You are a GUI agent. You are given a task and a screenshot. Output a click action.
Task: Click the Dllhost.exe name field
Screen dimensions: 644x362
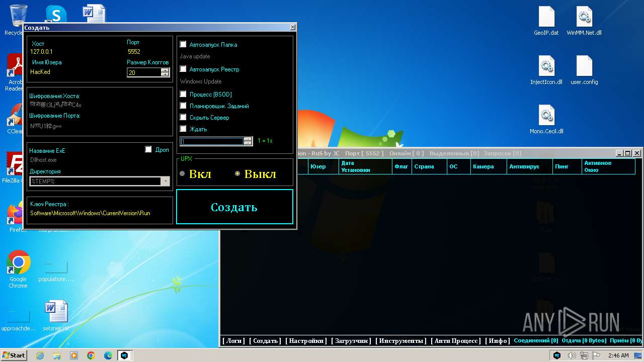click(x=43, y=160)
